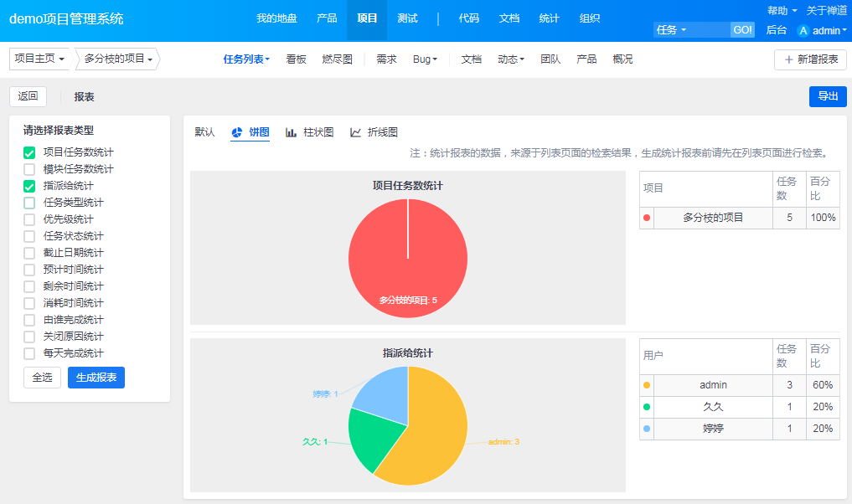
Task: Click the red legend dot for 多分枝的项目
Action: [647, 218]
